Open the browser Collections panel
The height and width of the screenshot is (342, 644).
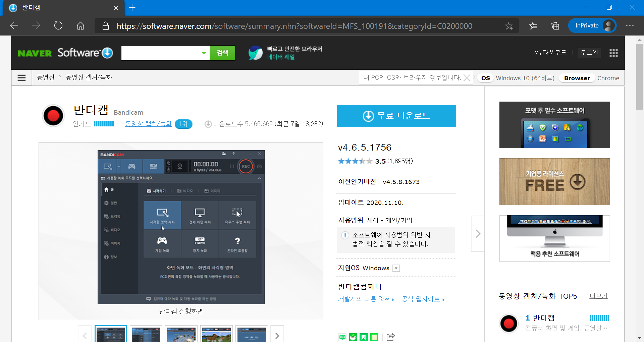(555, 25)
